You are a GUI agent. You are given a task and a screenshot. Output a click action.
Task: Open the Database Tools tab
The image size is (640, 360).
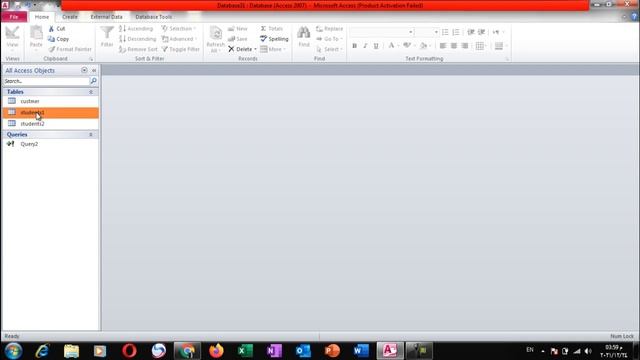(153, 17)
